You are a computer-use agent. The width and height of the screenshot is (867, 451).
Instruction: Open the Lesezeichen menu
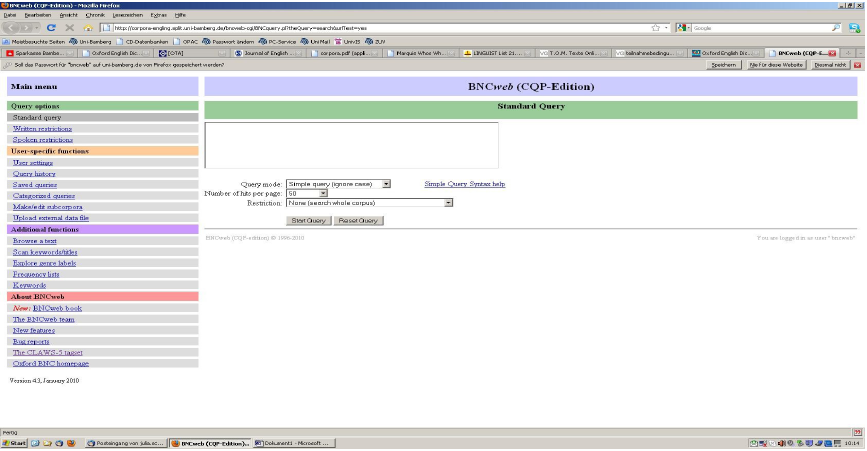point(128,15)
